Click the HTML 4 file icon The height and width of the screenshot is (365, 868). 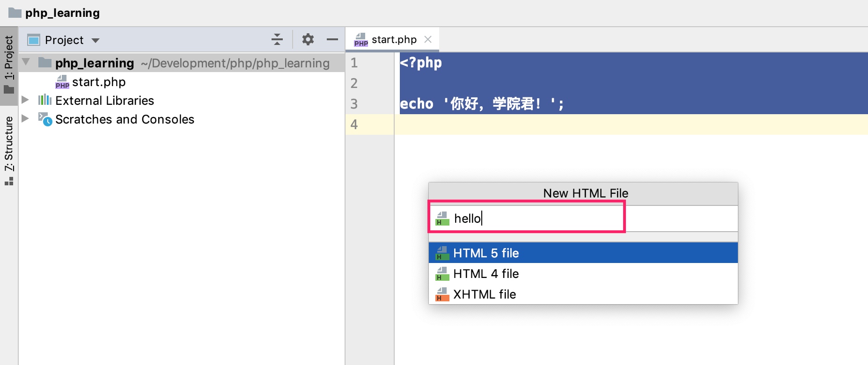[x=442, y=274]
